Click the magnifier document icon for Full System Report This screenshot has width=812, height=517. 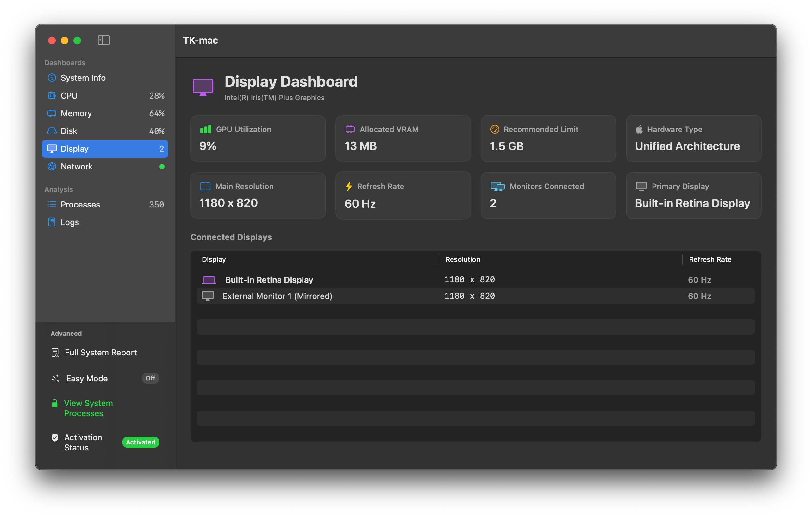pyautogui.click(x=55, y=353)
